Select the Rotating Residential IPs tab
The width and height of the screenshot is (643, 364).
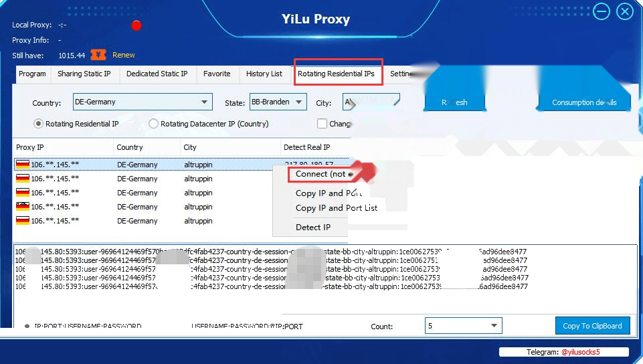pyautogui.click(x=337, y=74)
